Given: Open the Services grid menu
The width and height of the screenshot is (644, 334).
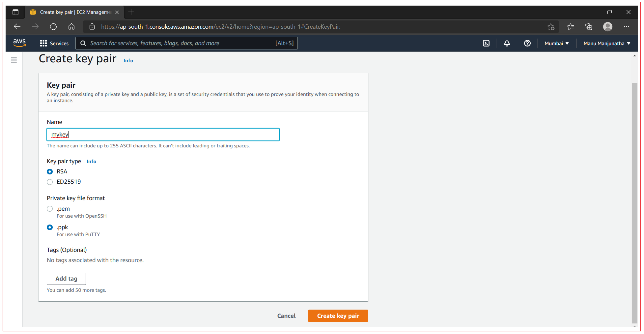Looking at the screenshot, I should [x=54, y=43].
